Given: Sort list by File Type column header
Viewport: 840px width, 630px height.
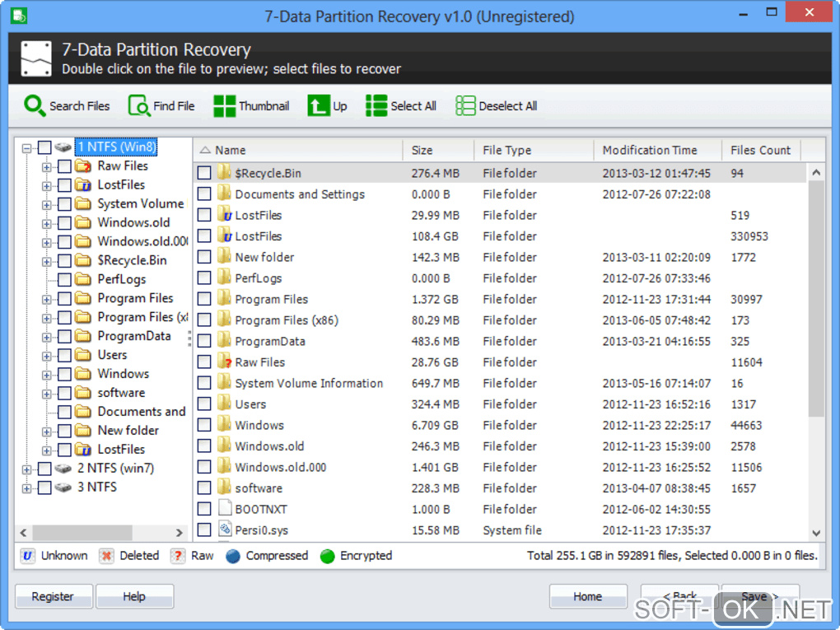Looking at the screenshot, I should [x=534, y=150].
